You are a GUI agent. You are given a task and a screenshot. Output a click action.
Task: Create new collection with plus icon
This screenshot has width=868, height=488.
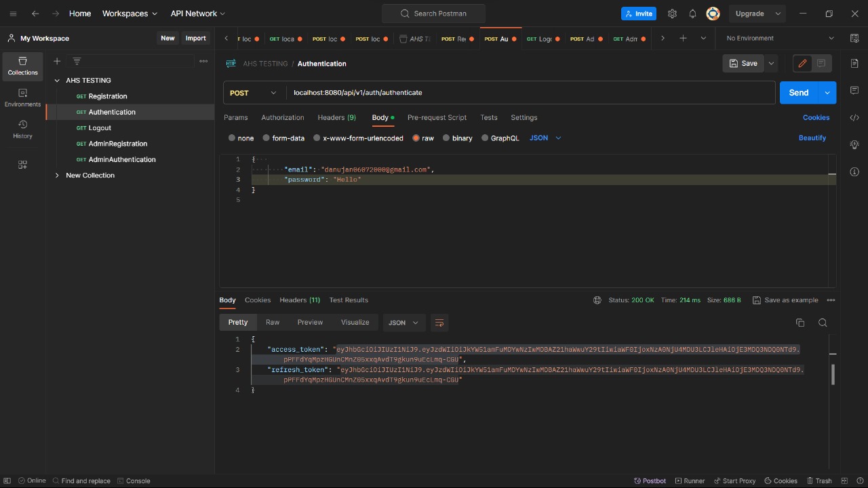tap(57, 61)
